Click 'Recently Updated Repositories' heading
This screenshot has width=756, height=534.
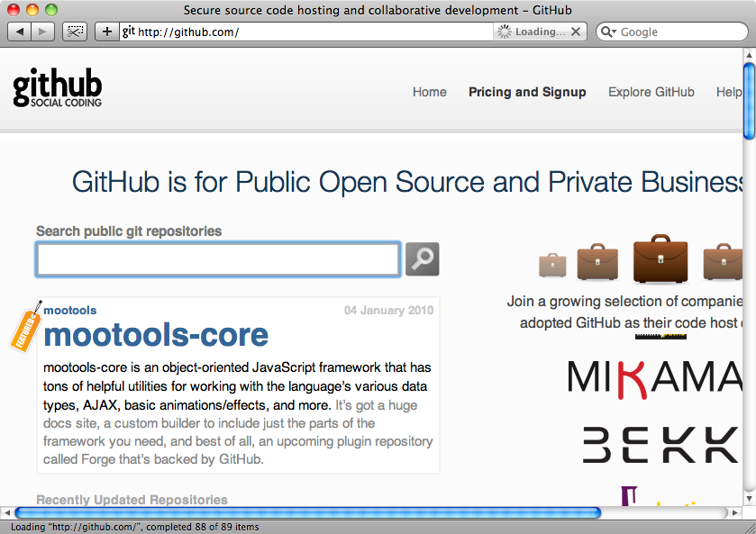coord(132,500)
